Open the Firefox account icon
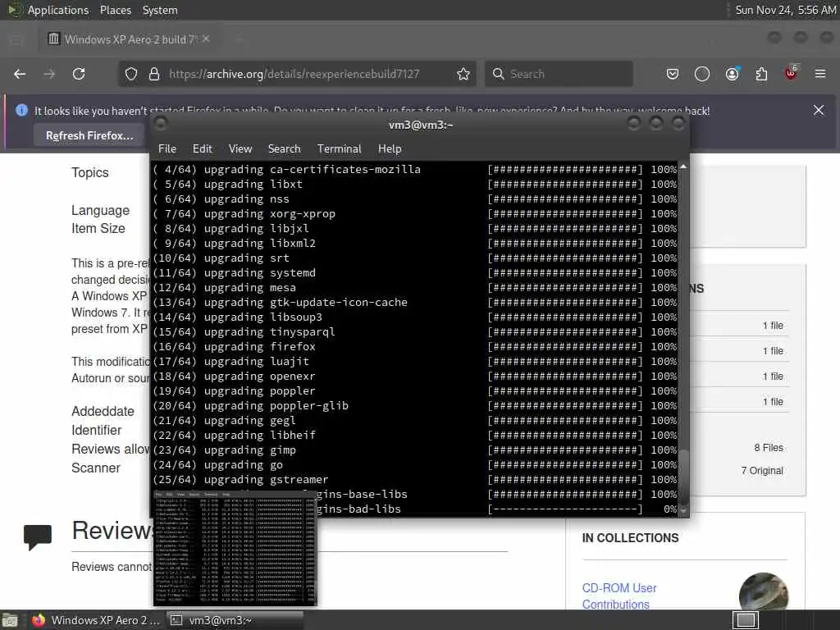 pyautogui.click(x=732, y=74)
